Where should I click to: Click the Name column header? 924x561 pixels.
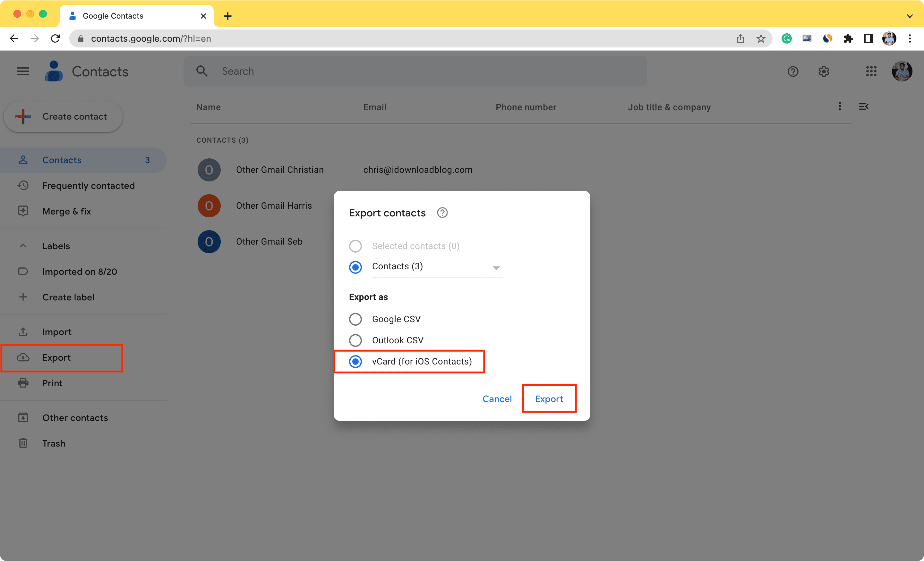209,107
